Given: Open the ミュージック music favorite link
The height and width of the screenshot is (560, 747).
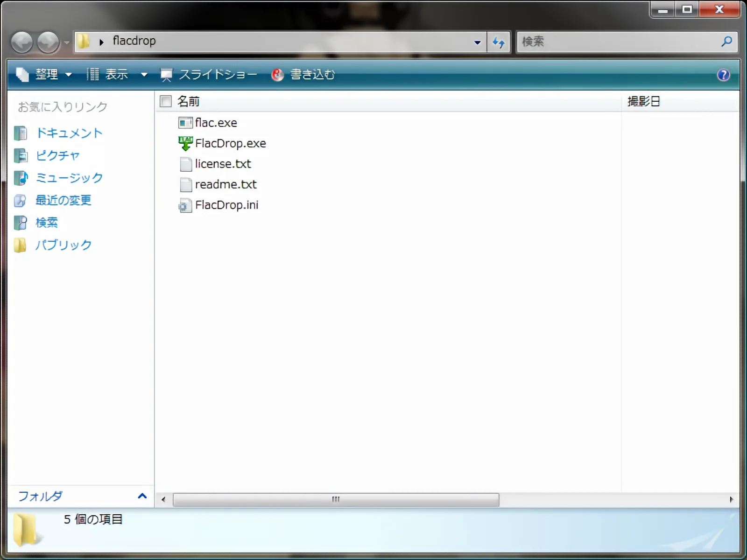Looking at the screenshot, I should tap(69, 178).
